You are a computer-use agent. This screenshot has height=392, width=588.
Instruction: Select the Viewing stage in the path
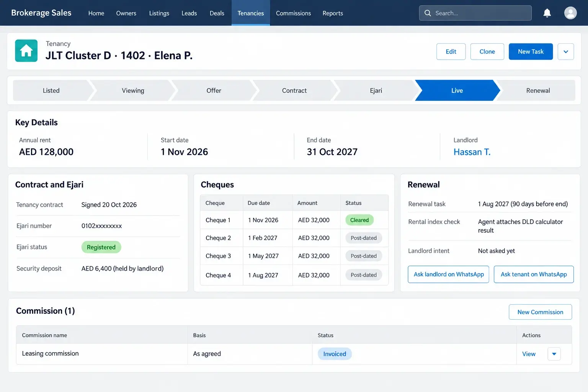133,90
